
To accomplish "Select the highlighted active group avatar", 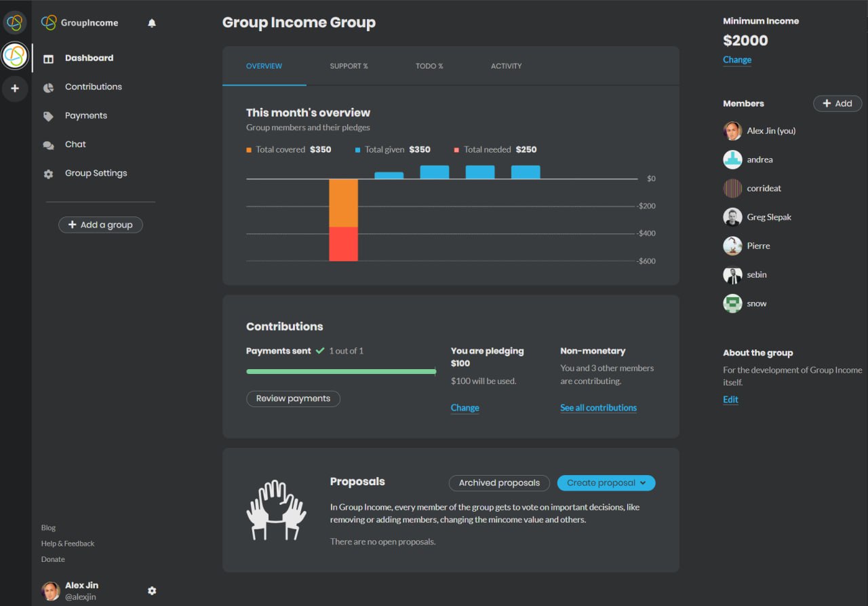I will (x=14, y=56).
